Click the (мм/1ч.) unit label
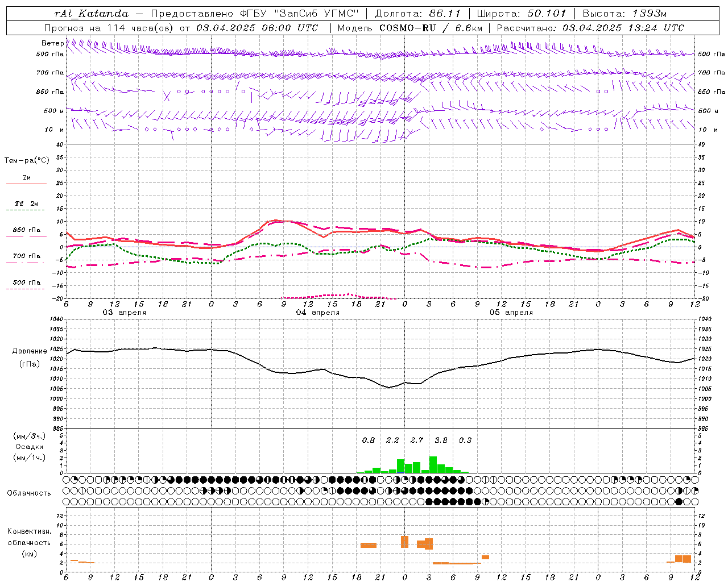728x582 pixels. coord(30,458)
